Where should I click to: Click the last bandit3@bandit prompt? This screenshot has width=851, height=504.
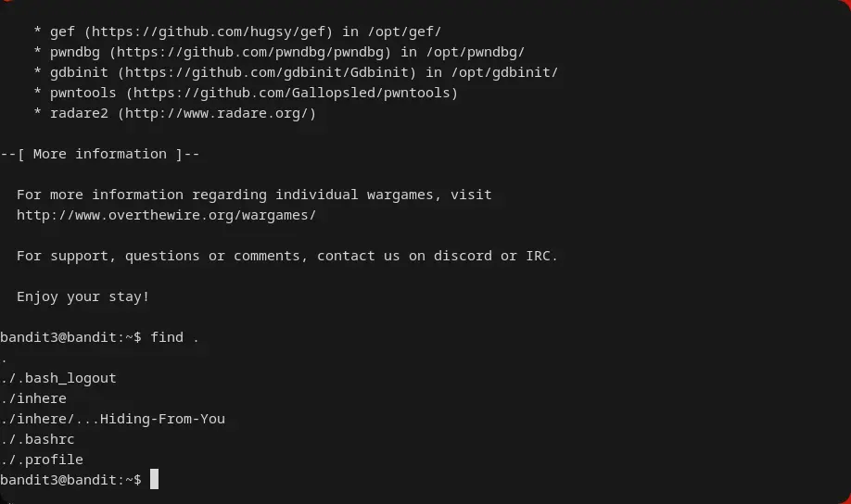coord(70,480)
